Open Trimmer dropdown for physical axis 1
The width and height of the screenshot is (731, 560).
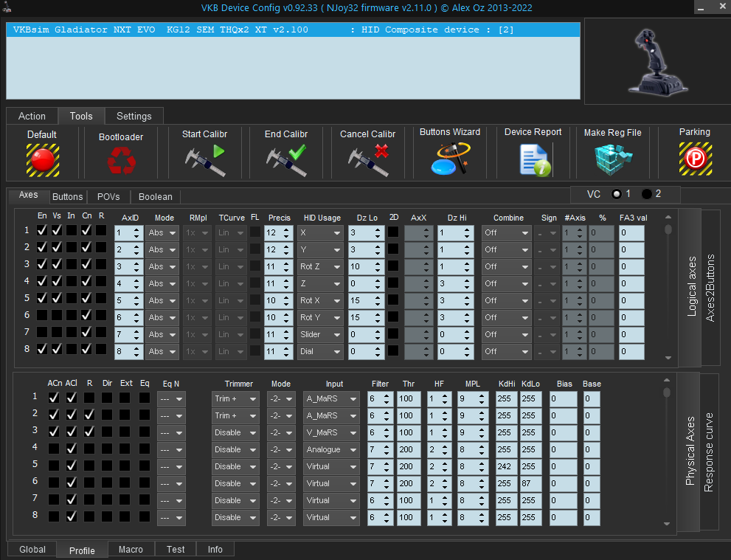click(x=235, y=399)
